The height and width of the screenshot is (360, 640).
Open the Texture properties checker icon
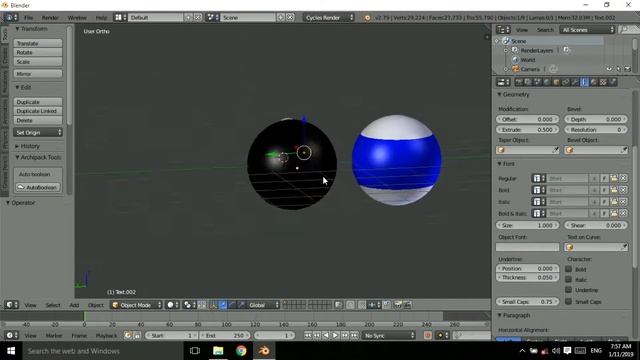click(x=603, y=82)
